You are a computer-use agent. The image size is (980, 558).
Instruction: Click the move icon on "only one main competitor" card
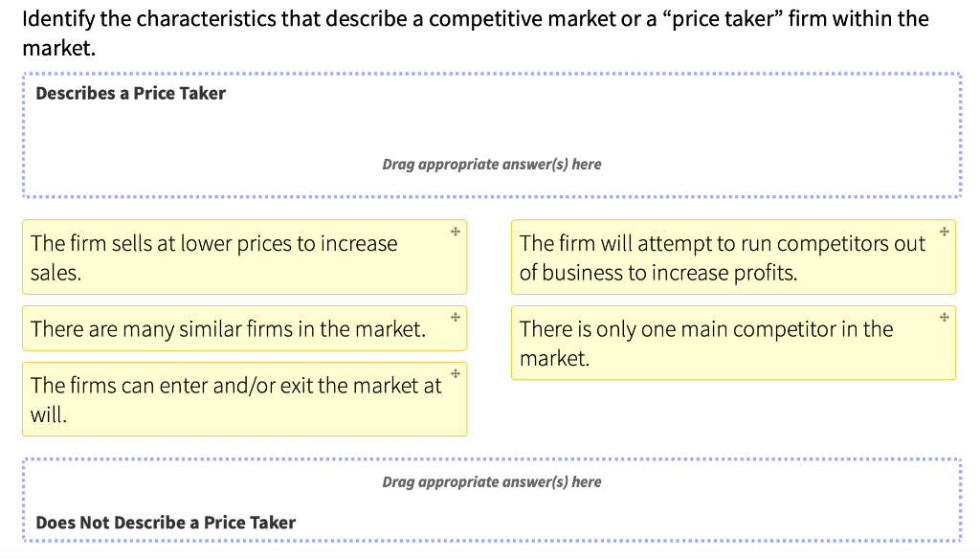944,317
